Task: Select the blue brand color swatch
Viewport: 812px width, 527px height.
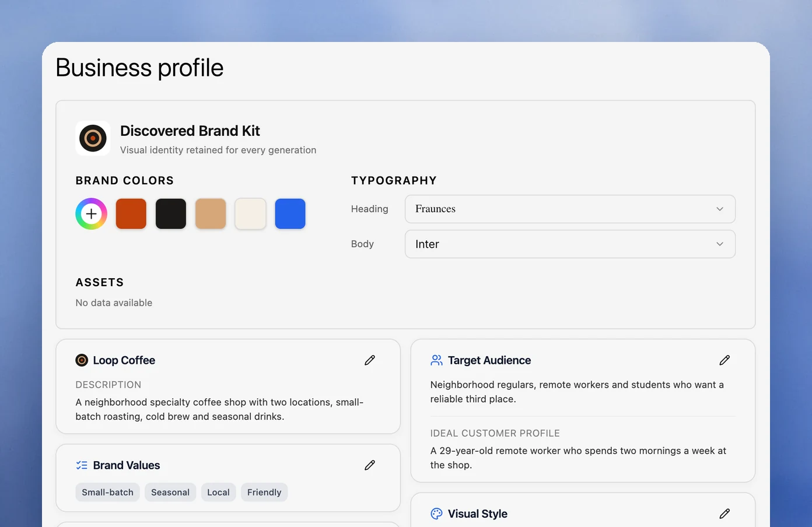Action: point(290,213)
